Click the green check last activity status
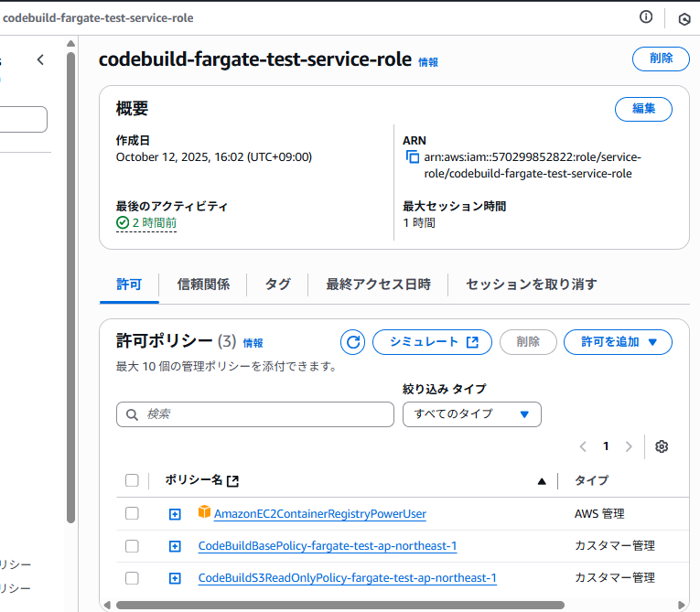The image size is (700, 612). (123, 222)
